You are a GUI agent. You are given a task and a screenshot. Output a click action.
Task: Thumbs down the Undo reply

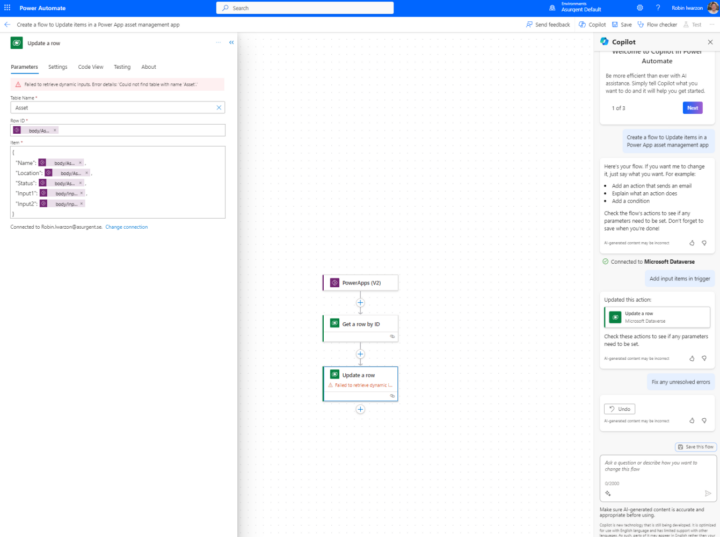point(704,420)
